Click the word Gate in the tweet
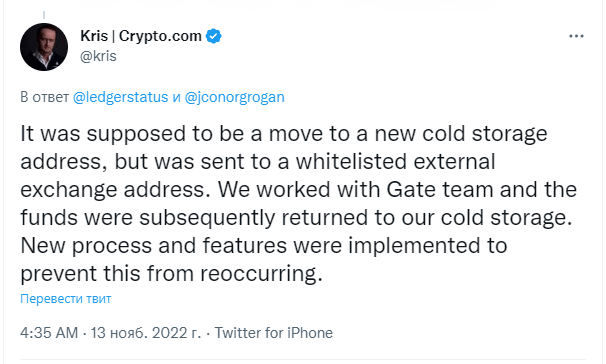Viewport: 606px width, 364px height. pyautogui.click(x=411, y=190)
